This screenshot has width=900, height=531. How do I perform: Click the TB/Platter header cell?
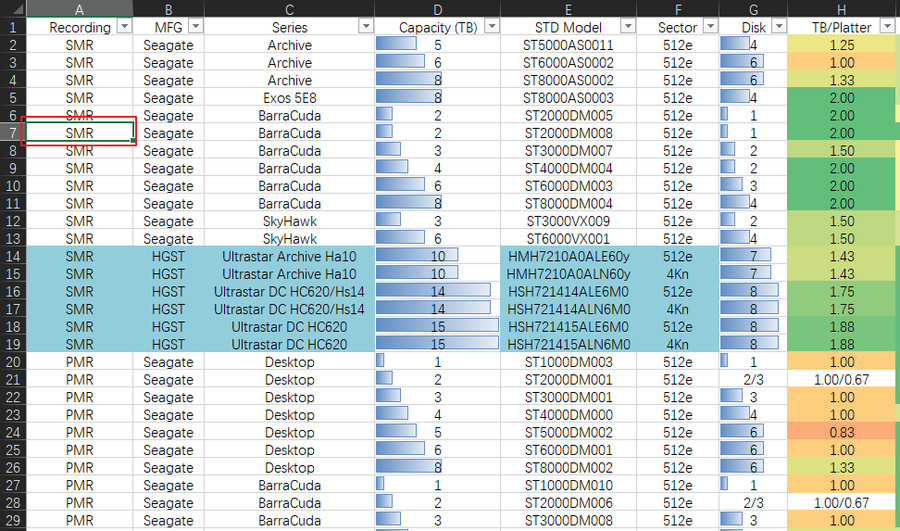pyautogui.click(x=841, y=27)
